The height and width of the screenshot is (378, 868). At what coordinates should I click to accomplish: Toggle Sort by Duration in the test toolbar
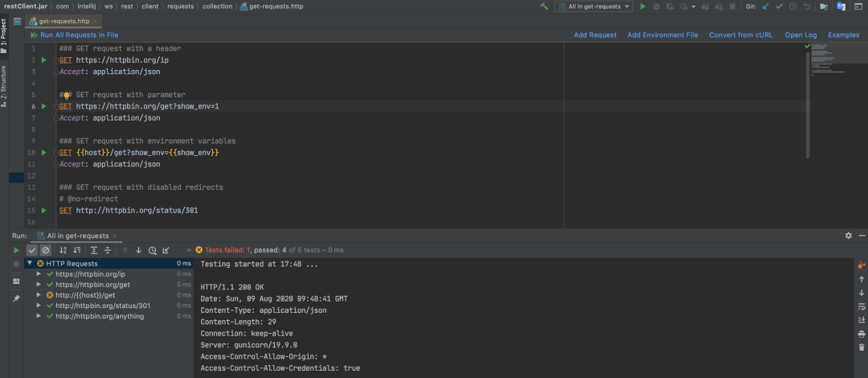coord(77,250)
